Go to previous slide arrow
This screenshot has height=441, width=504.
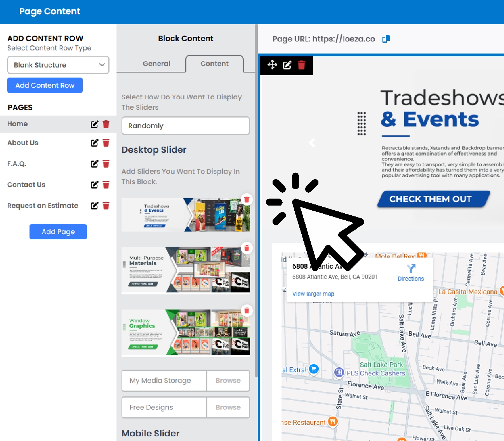312,143
